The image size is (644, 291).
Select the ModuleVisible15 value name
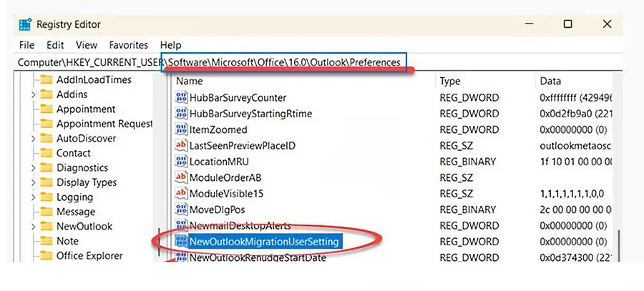[x=226, y=193]
